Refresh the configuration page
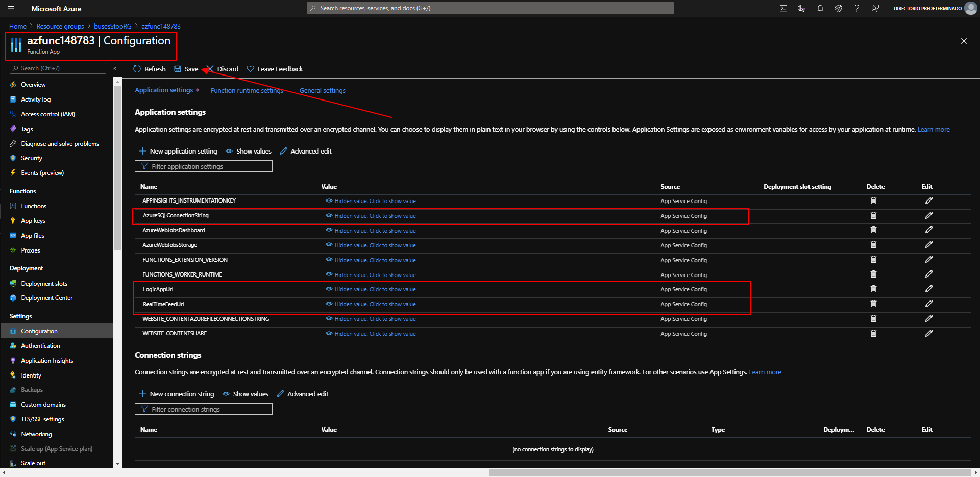Screen dimensions: 980x477 (x=150, y=69)
